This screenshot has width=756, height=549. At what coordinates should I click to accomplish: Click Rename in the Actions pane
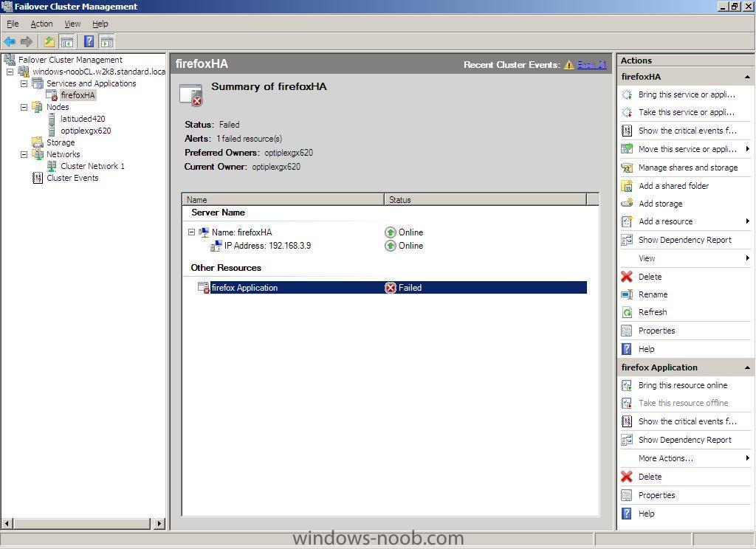tap(653, 294)
